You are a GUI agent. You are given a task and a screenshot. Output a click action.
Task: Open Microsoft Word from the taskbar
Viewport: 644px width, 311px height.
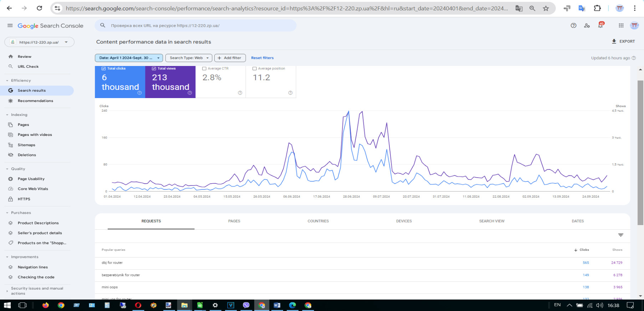(277, 305)
